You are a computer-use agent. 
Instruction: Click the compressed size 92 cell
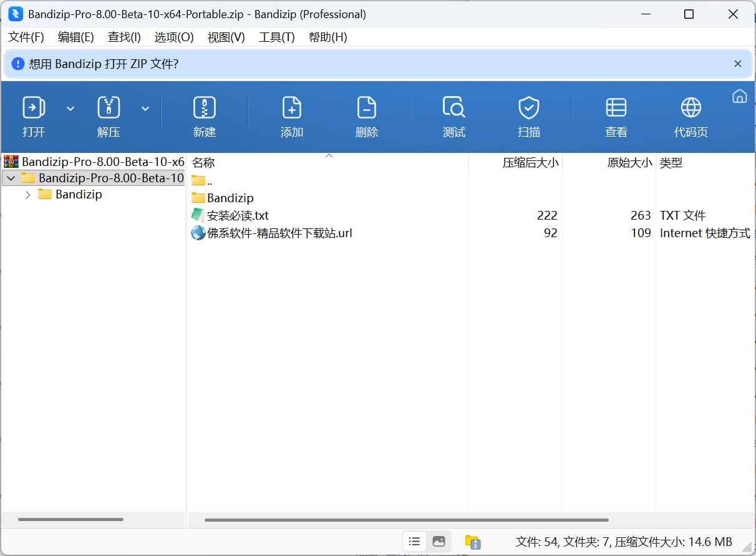coord(550,233)
